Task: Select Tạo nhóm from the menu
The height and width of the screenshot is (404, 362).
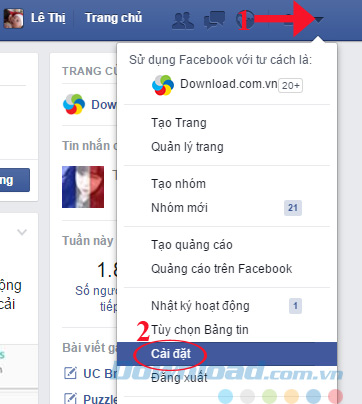Action: click(178, 184)
